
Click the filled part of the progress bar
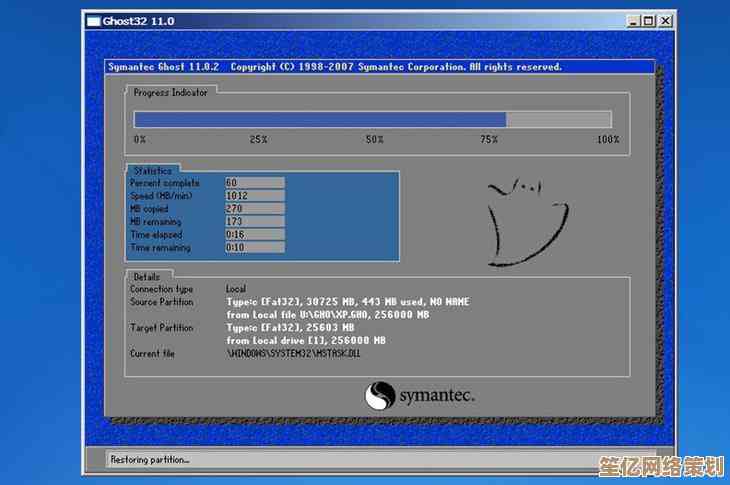[320, 119]
